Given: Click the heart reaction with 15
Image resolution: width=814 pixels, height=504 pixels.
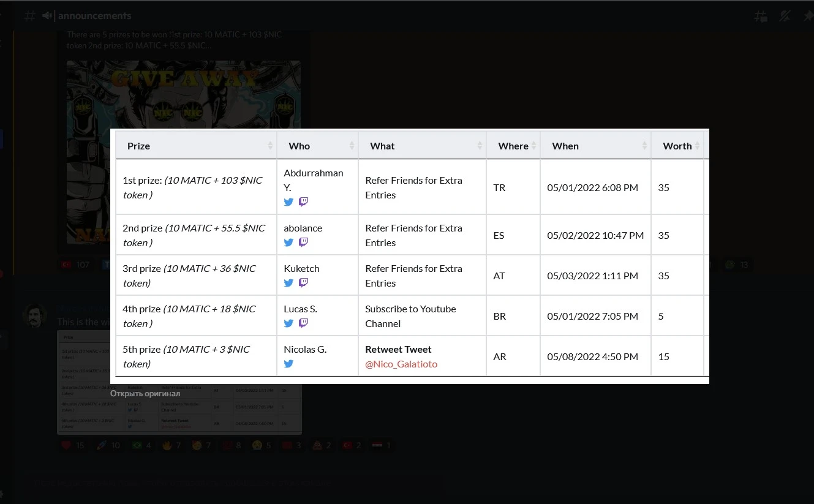Looking at the screenshot, I should click(x=73, y=445).
